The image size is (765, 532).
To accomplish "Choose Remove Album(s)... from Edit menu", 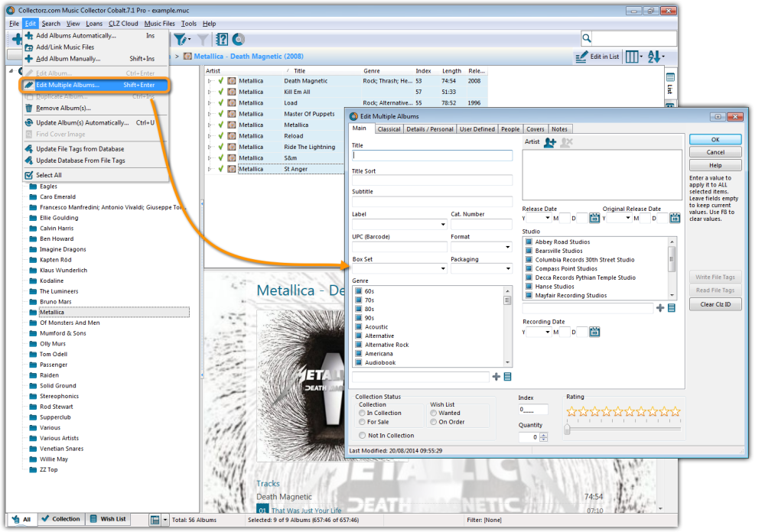I will 96,109.
